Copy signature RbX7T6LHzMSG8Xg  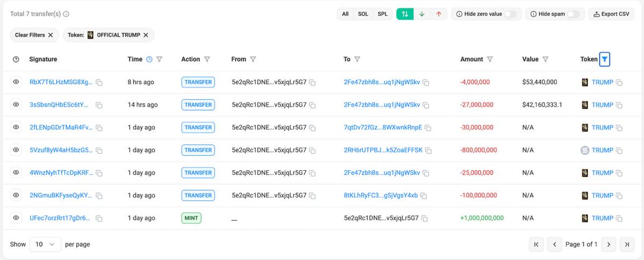pyautogui.click(x=99, y=82)
